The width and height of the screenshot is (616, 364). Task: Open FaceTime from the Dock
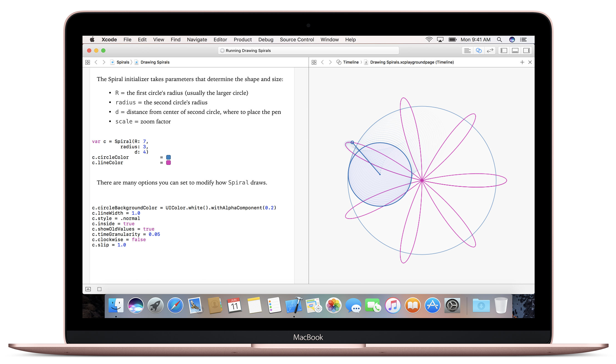tap(373, 305)
